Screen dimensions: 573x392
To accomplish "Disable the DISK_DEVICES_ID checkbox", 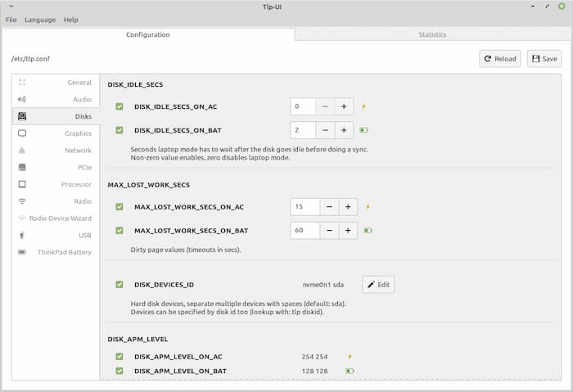I will pos(120,285).
